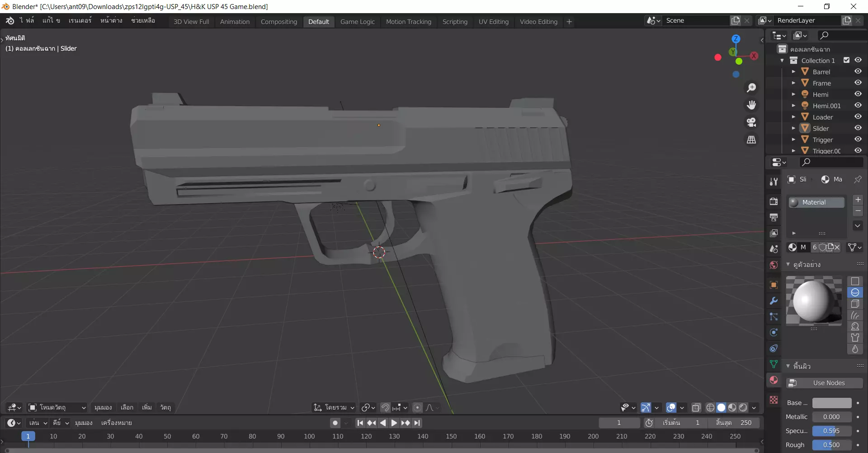Uncheck the Collection 1 checkbox

[x=847, y=60]
